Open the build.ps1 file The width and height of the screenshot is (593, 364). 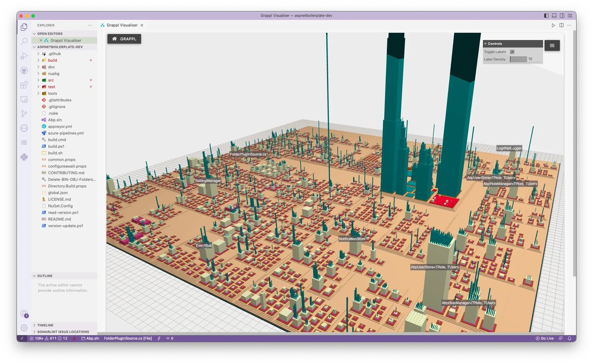[64, 146]
